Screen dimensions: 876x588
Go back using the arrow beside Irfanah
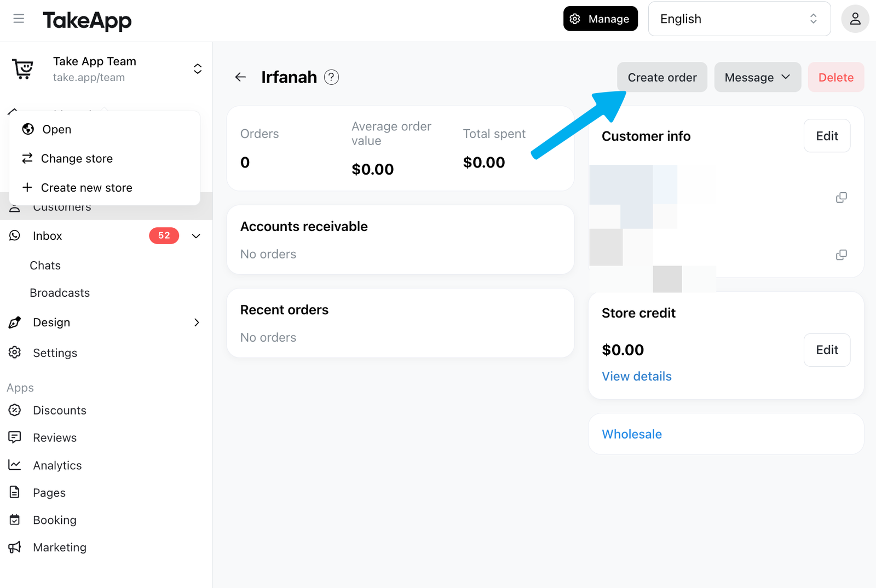click(240, 77)
